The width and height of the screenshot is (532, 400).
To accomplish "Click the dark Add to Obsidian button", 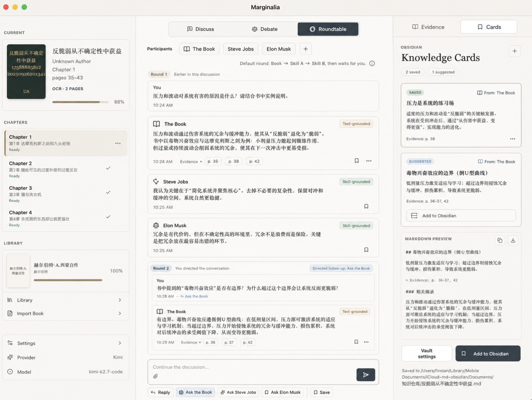I will (488, 354).
